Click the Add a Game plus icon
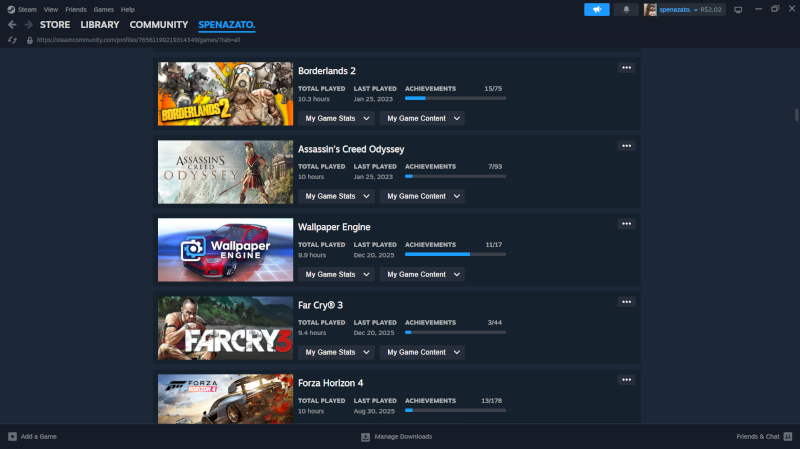The width and height of the screenshot is (800, 449). [x=12, y=437]
